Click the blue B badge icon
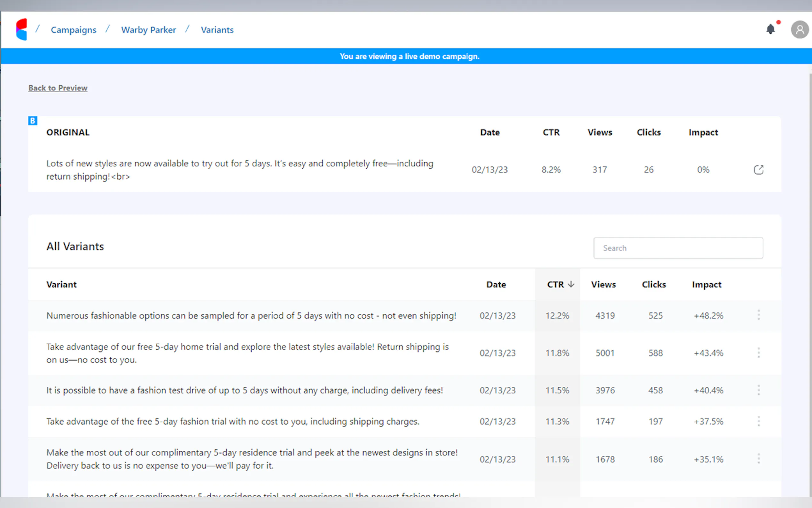812x508 pixels. point(33,121)
